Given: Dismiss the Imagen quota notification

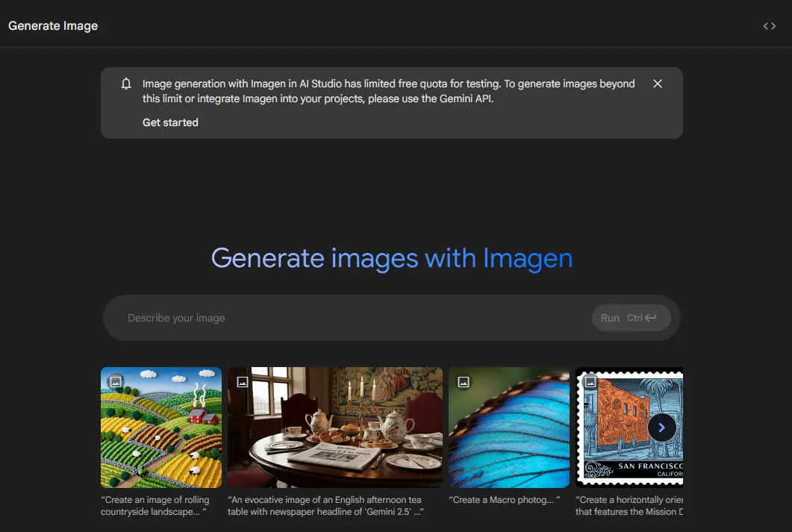Looking at the screenshot, I should coord(657,84).
